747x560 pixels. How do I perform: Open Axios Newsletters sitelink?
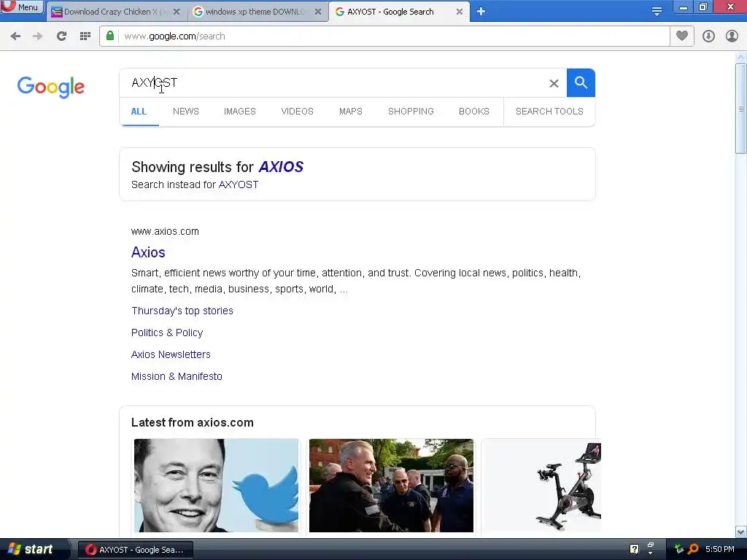[171, 355]
